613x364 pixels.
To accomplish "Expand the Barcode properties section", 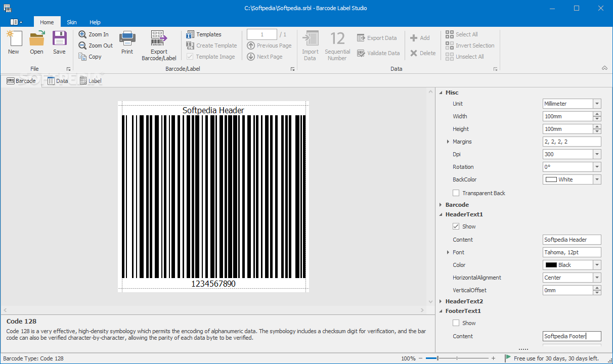I will point(440,204).
